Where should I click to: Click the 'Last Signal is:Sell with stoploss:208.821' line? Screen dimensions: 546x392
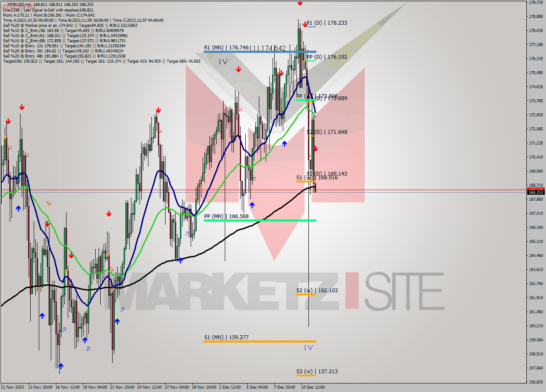(x=48, y=10)
